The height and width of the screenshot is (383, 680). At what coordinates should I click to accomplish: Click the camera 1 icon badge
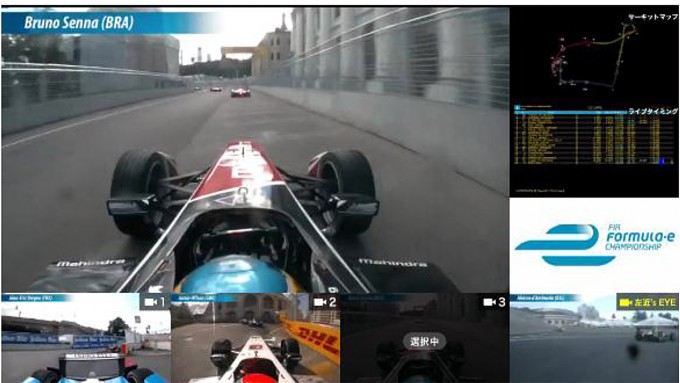[154, 302]
